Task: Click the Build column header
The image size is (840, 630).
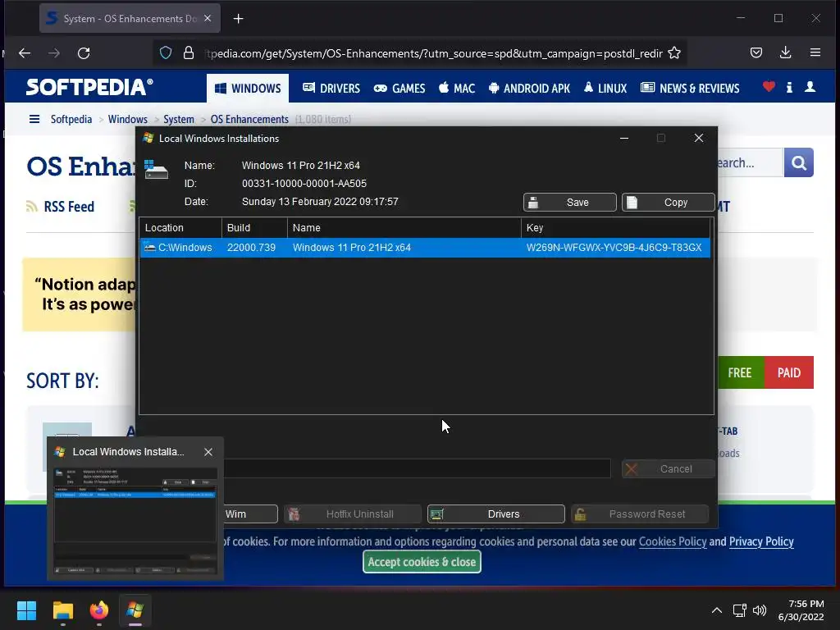Action: pyautogui.click(x=254, y=228)
